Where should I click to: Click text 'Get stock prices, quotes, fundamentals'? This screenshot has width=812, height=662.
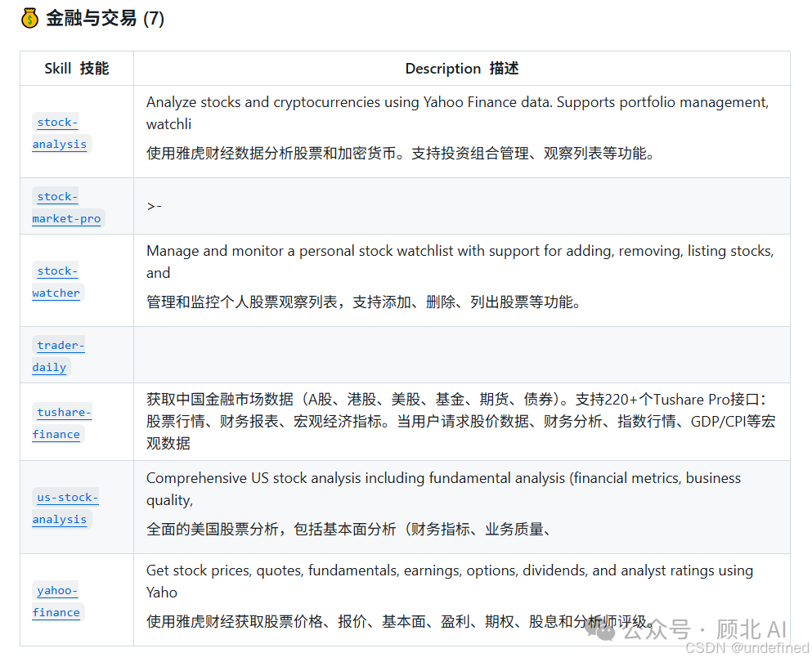(273, 570)
